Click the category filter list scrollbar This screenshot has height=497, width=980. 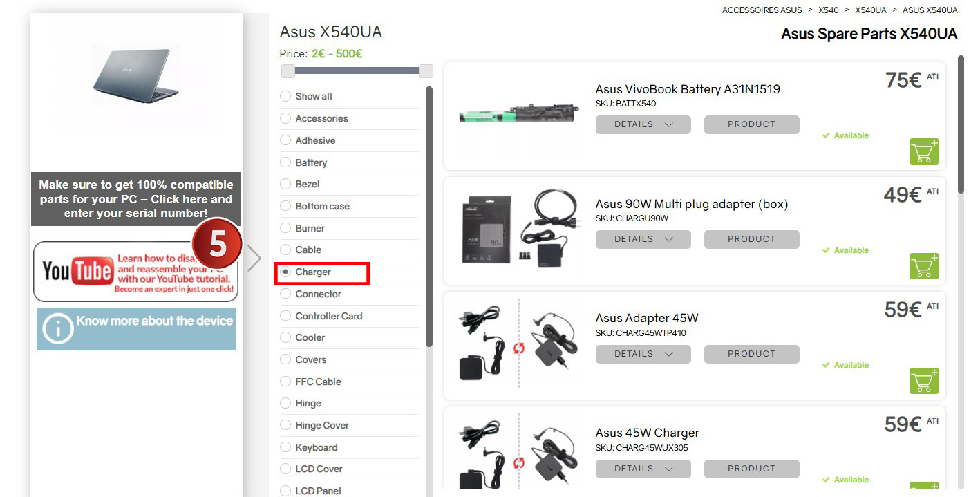(x=429, y=216)
